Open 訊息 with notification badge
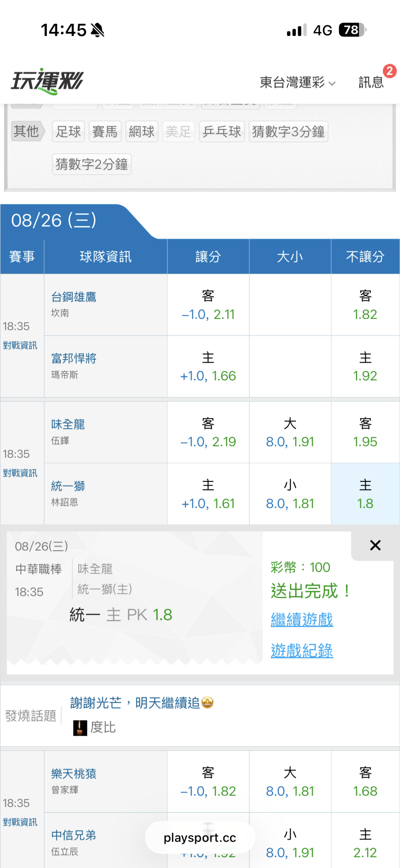Image resolution: width=400 pixels, height=868 pixels. [371, 82]
